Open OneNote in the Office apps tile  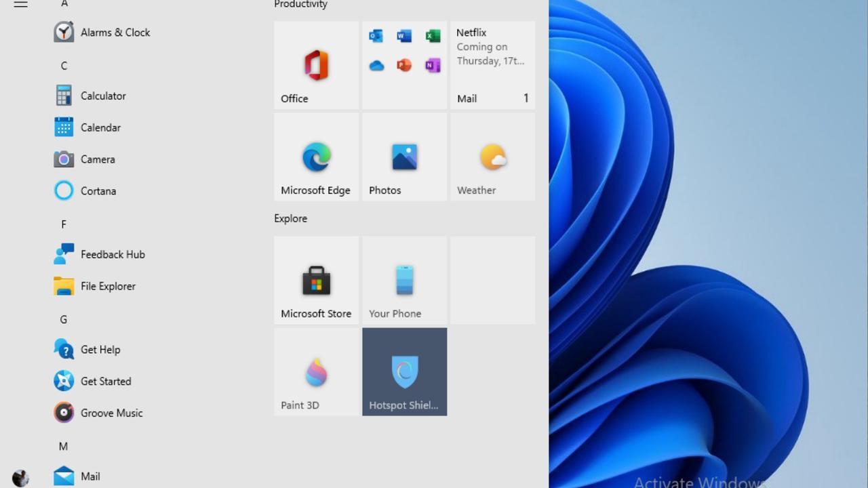point(433,66)
